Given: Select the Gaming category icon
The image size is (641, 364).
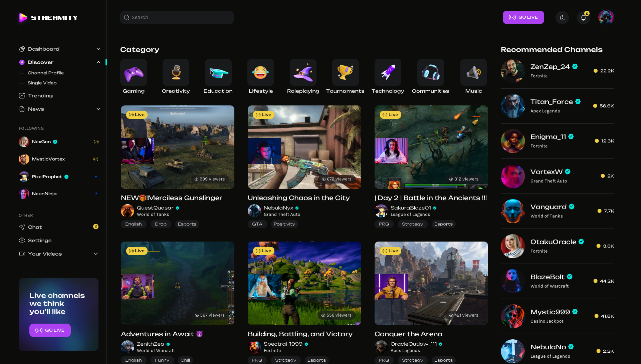Looking at the screenshot, I should pos(133,72).
